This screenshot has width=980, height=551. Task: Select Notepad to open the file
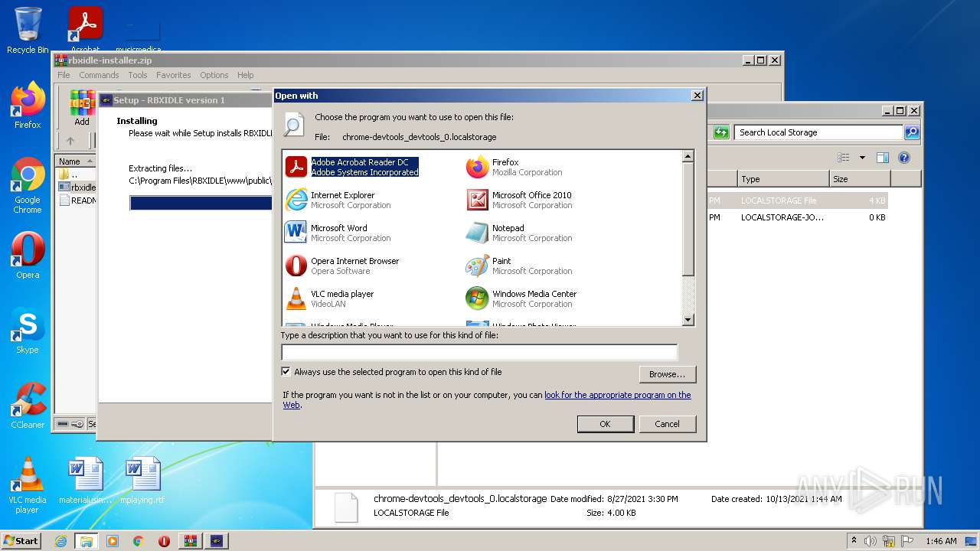click(519, 233)
